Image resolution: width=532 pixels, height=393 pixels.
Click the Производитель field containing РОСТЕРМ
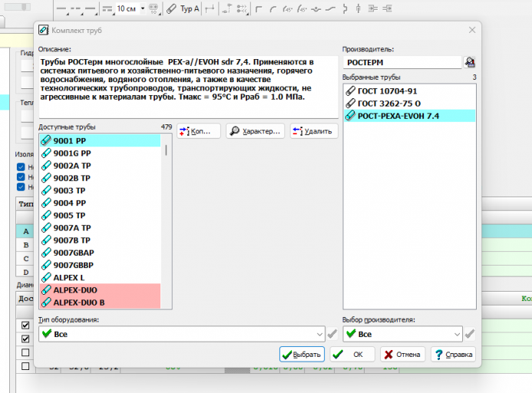point(402,62)
